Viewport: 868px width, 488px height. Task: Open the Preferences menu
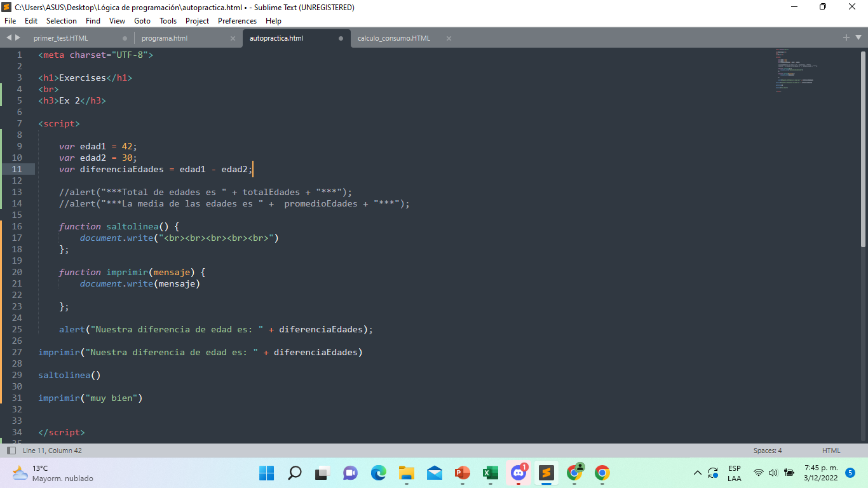click(237, 21)
